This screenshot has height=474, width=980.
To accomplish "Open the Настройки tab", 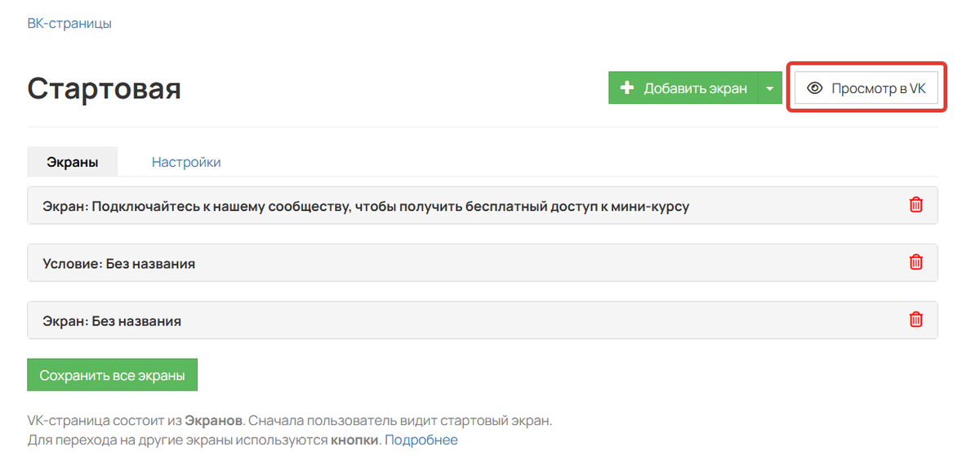I will click(186, 162).
